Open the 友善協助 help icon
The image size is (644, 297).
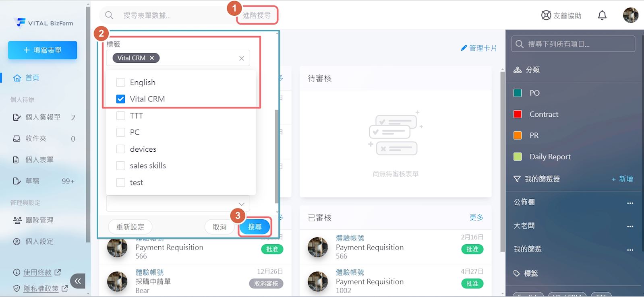tap(546, 15)
